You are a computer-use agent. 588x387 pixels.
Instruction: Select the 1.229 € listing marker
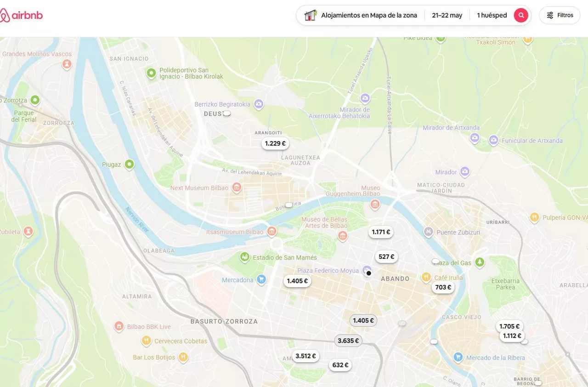point(275,143)
